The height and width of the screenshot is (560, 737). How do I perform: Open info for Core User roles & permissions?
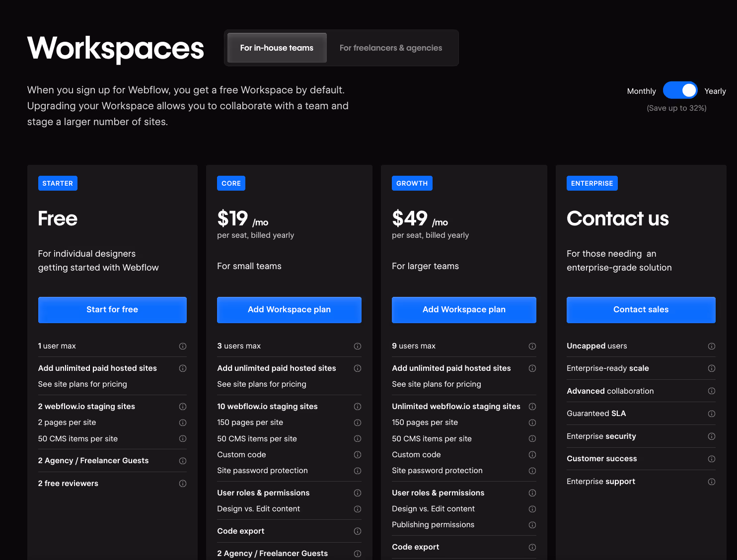point(358,493)
